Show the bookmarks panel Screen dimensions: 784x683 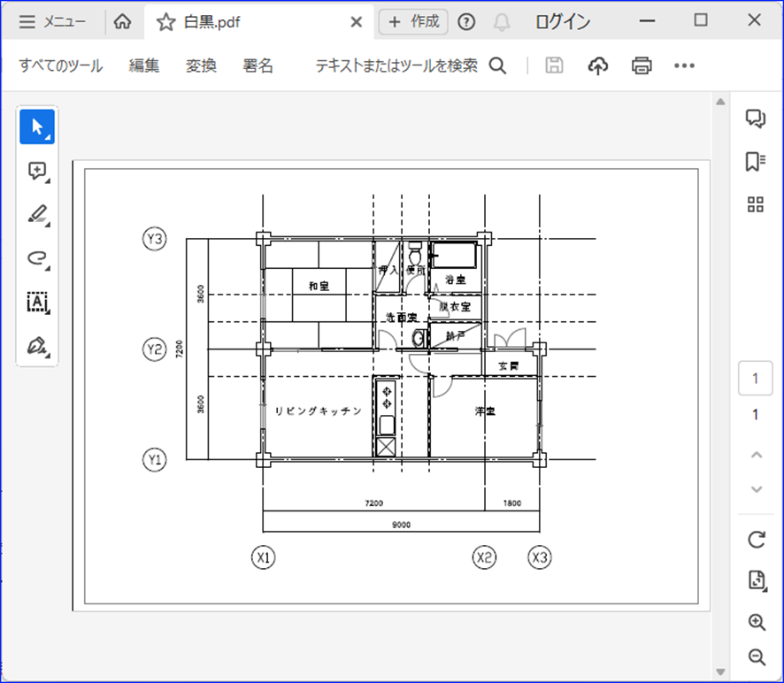(x=755, y=162)
